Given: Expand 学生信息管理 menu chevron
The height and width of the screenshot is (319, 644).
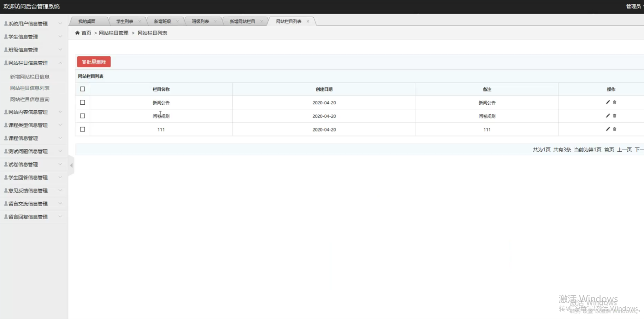Looking at the screenshot, I should [x=60, y=36].
